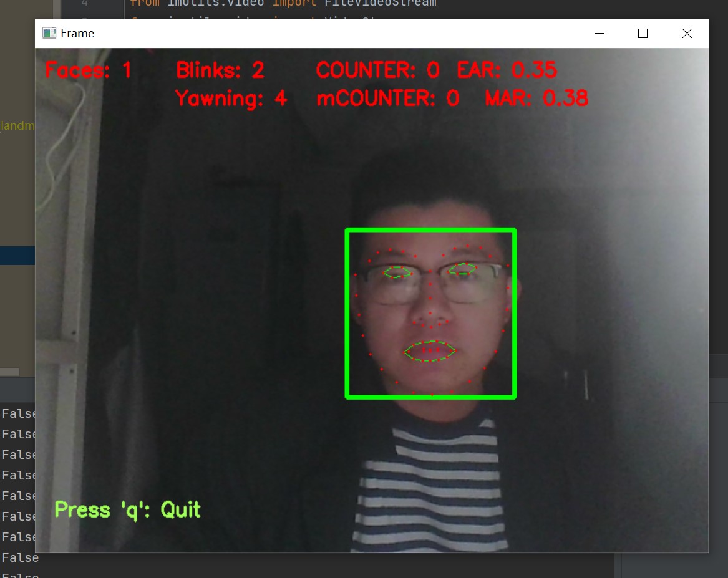The height and width of the screenshot is (578, 728).
Task: Click the green face detection box edge
Action: click(431, 230)
